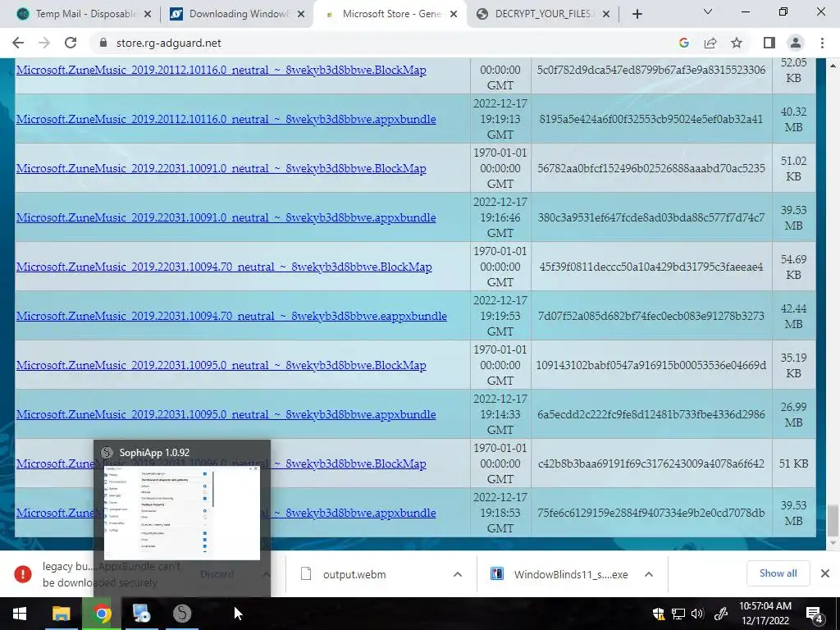Show all downloads
The image size is (840, 630).
point(778,573)
